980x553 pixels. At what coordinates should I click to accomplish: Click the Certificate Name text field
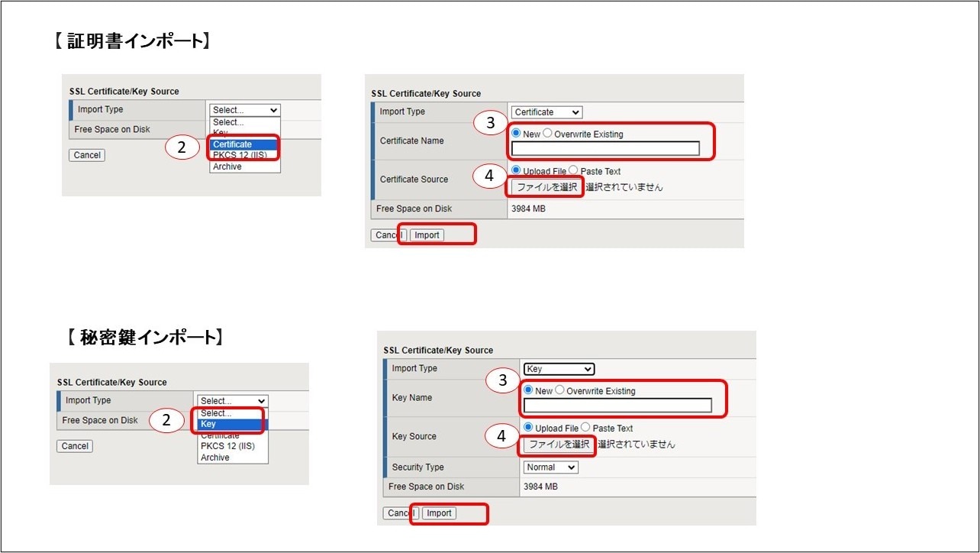tap(605, 149)
